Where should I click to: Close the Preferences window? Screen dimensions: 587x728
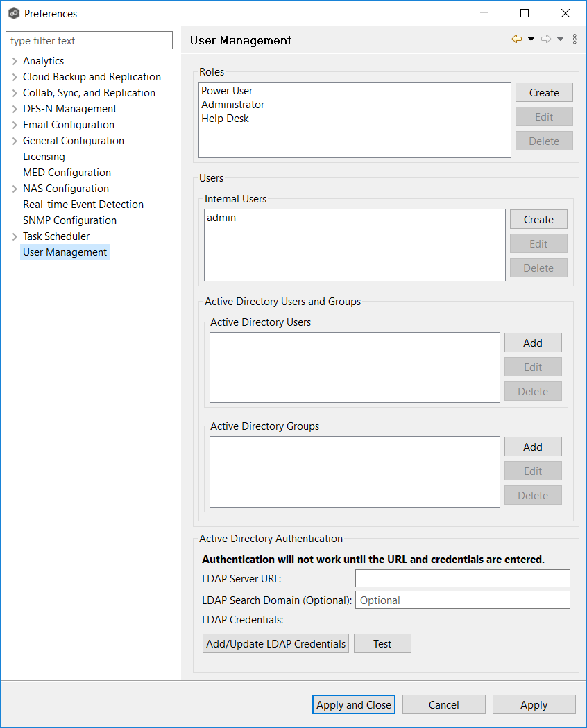[x=565, y=13]
